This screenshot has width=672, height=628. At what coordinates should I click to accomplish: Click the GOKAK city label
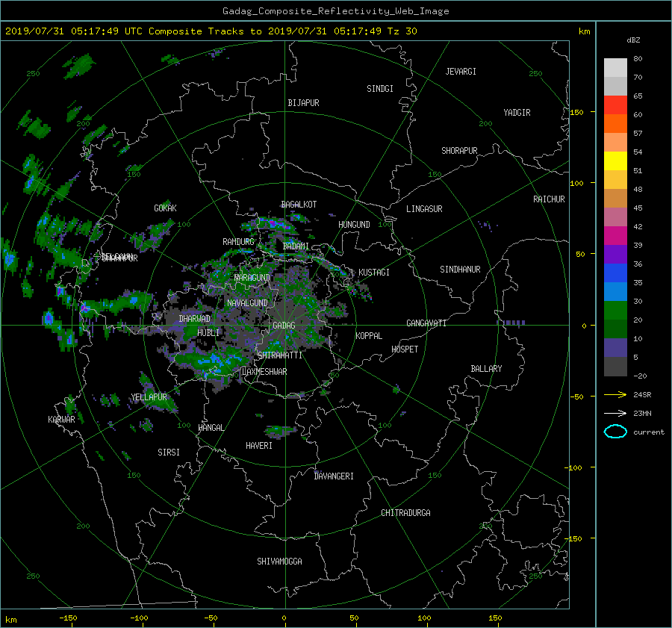tap(166, 208)
